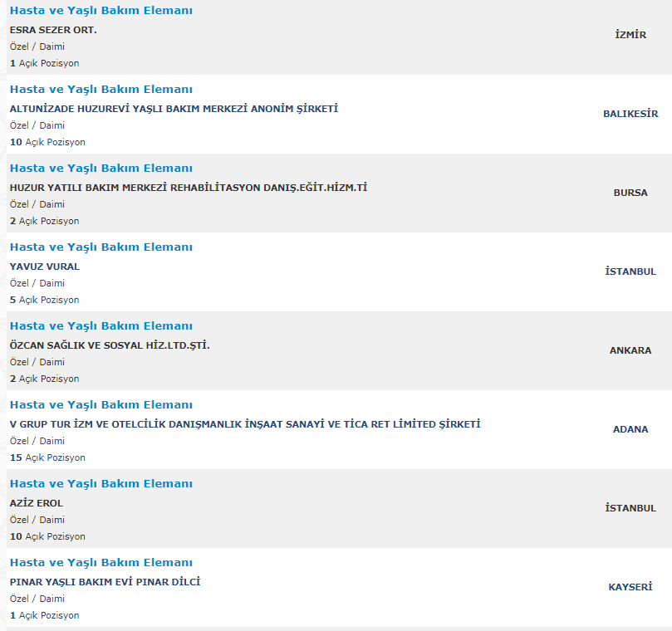Open the job title link above HUZUR YATILI BAKIM MERKEZİ
672x631 pixels.
[101, 169]
